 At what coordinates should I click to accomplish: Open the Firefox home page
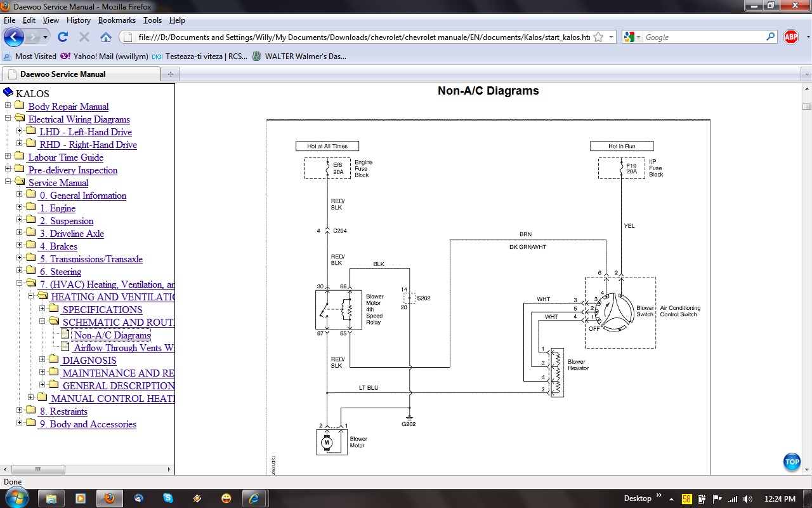pyautogui.click(x=106, y=37)
